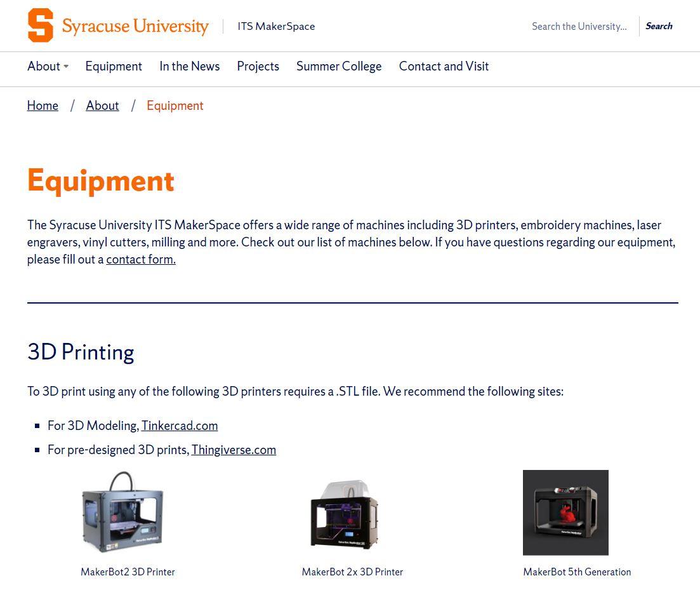Visit Tinkercad.com link
Image resolution: width=700 pixels, height=590 pixels.
point(180,426)
